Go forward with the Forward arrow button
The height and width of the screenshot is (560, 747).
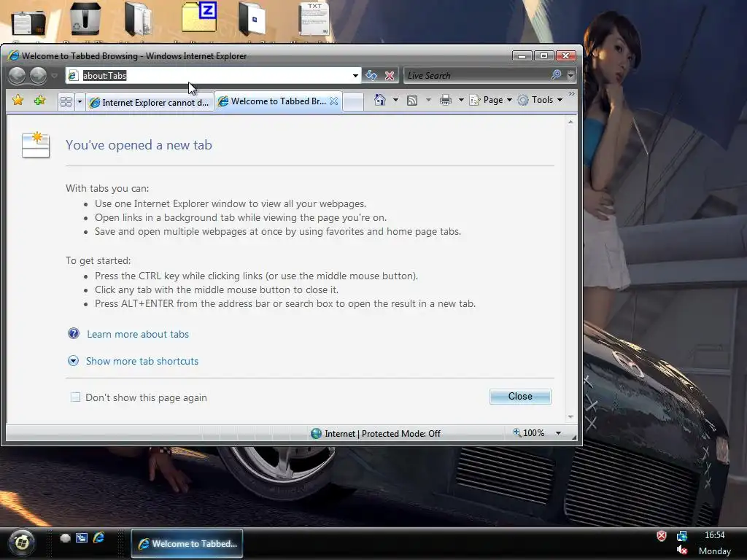tap(38, 75)
